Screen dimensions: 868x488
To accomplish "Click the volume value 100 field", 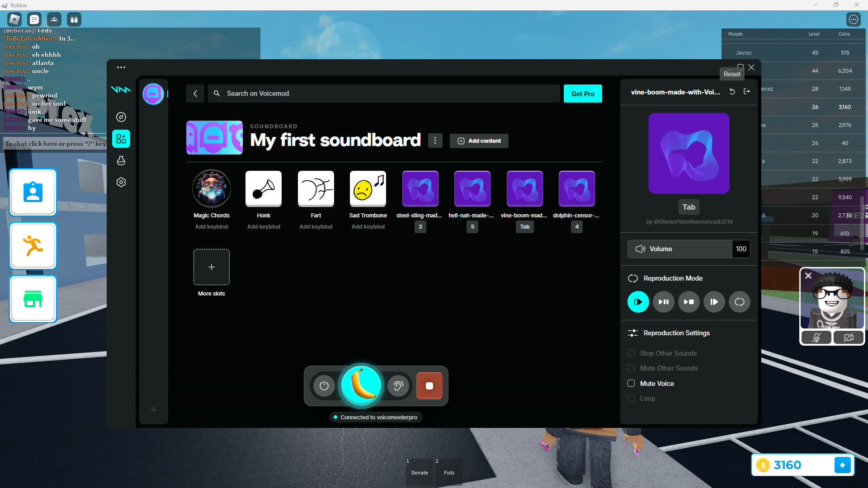I will coord(741,249).
